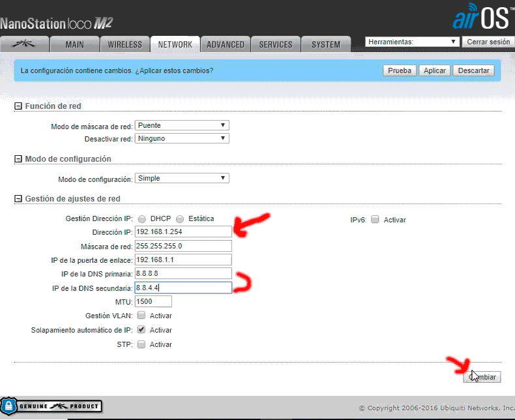Click Aplicar to apply changes
This screenshot has width=515, height=420.
[x=435, y=70]
